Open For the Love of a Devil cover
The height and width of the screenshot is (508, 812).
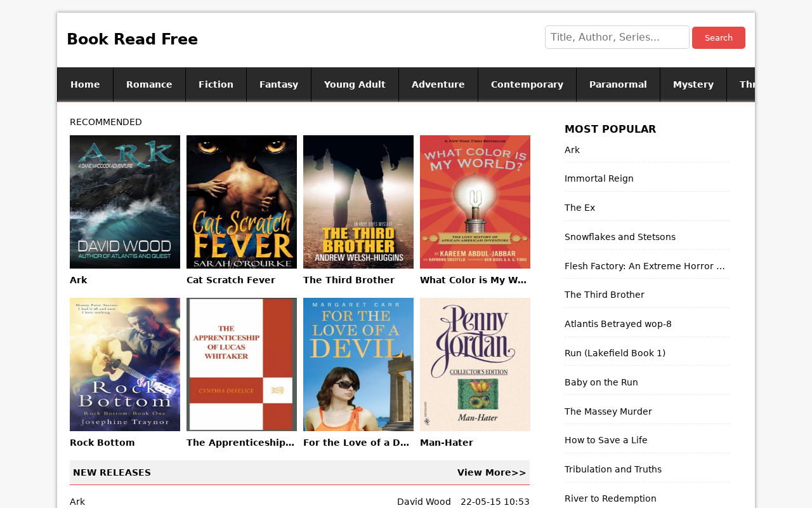[358, 364]
